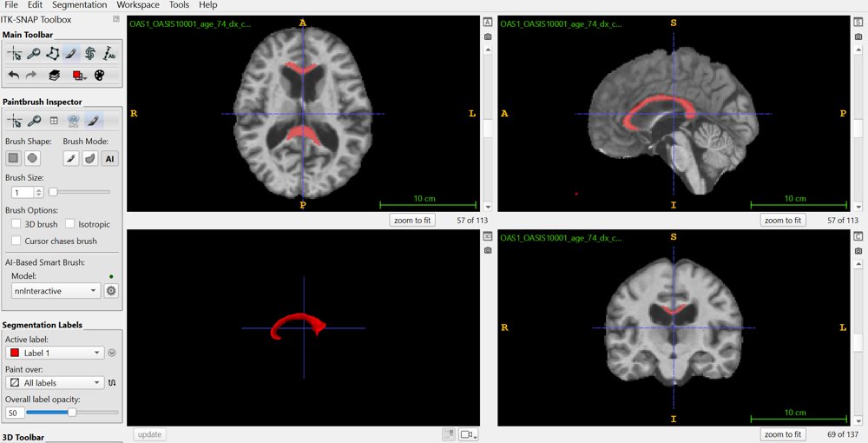This screenshot has width=868, height=443.
Task: Enable Cursor chases brush checkbox
Action: coord(16,241)
